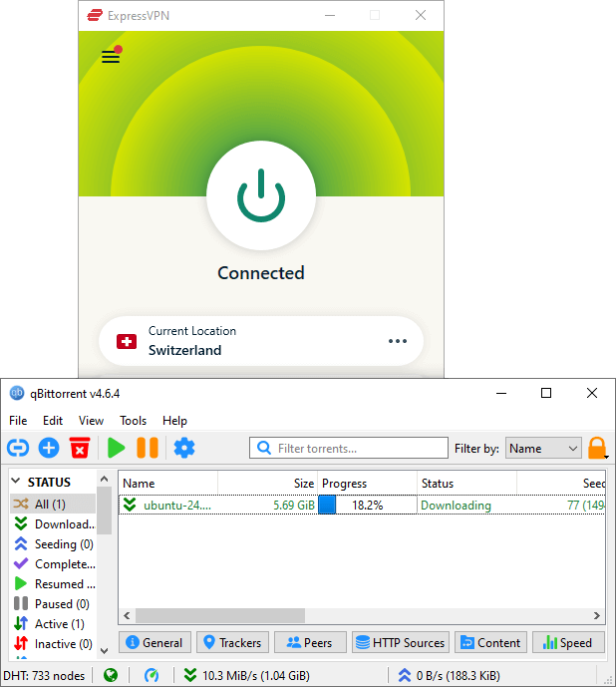
Task: Select the Paused (0) status filter
Action: pyautogui.click(x=53, y=604)
